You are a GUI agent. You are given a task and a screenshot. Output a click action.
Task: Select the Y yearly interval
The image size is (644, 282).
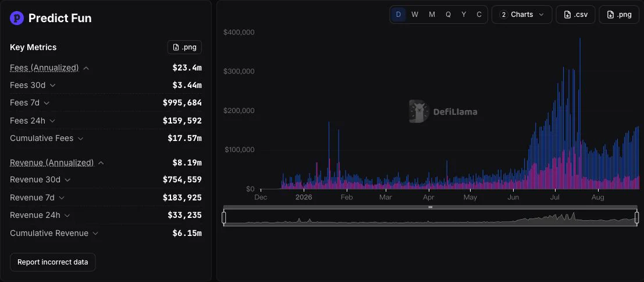(x=464, y=15)
